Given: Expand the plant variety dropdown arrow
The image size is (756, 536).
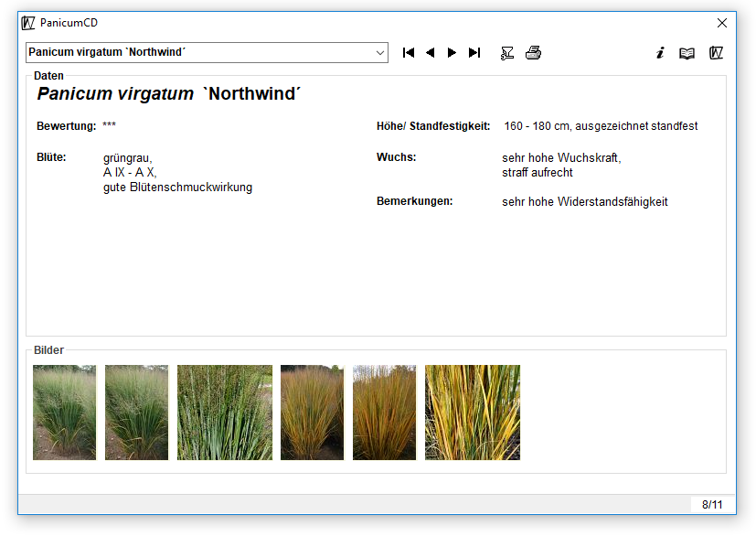Looking at the screenshot, I should click(380, 53).
